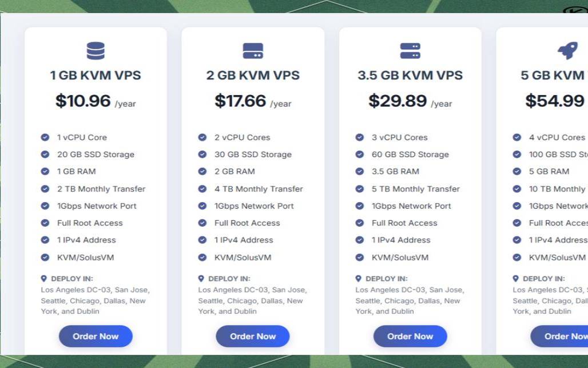Click checkmark beside 100 GB SSD storage
This screenshot has width=588, height=368.
[517, 154]
